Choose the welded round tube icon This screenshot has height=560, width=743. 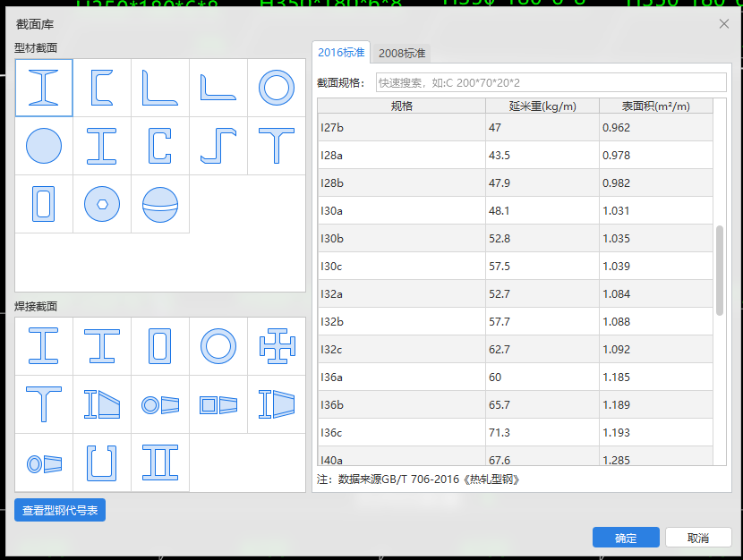coord(218,346)
